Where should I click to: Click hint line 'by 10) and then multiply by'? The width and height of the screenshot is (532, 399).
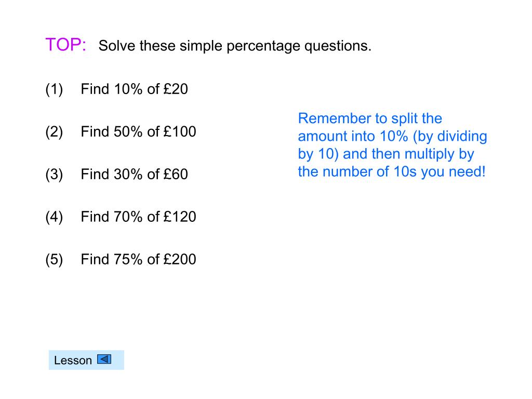tap(386, 154)
